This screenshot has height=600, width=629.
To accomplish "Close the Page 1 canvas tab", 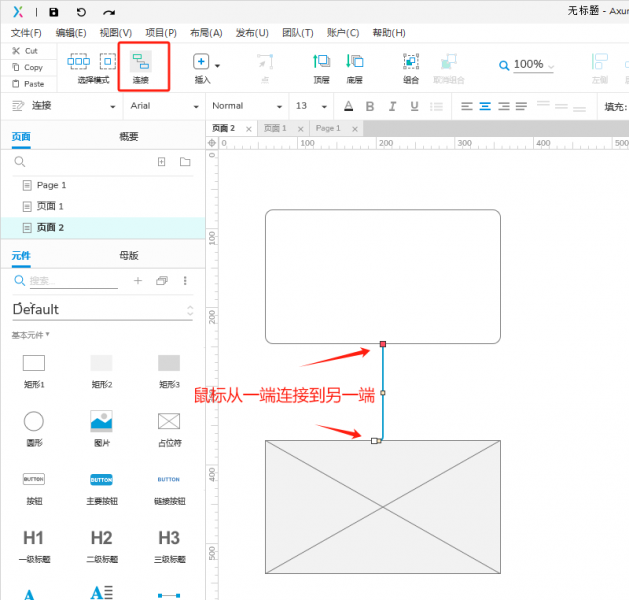I will pyautogui.click(x=355, y=129).
